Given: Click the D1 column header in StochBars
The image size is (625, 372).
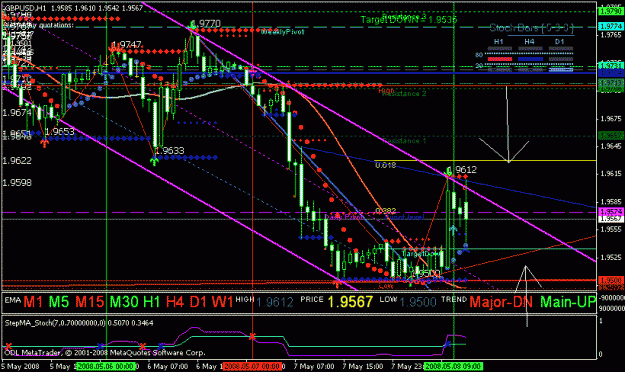Looking at the screenshot, I should tap(560, 41).
